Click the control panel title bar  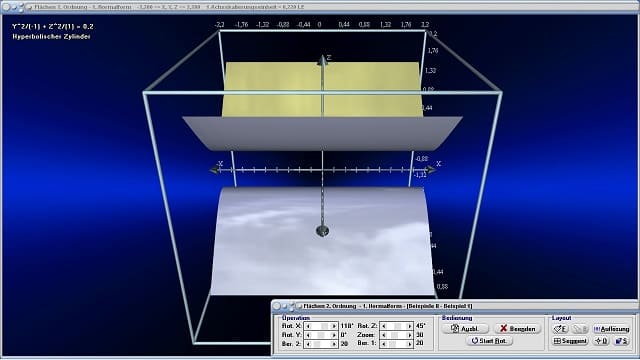point(455,306)
